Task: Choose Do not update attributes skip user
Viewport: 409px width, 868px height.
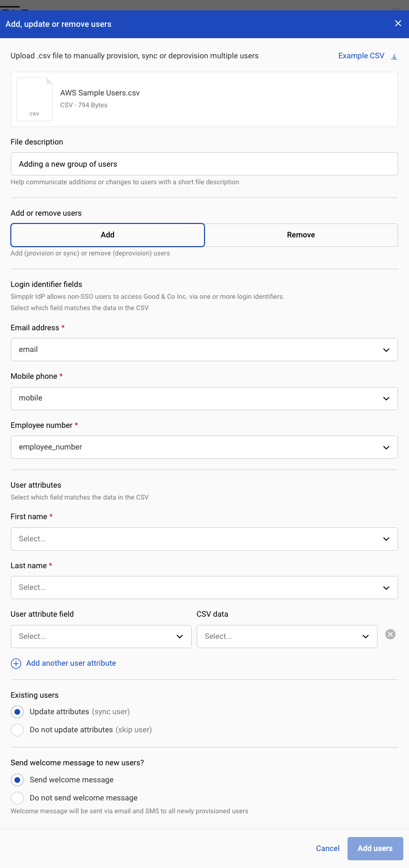Action: coord(17,730)
